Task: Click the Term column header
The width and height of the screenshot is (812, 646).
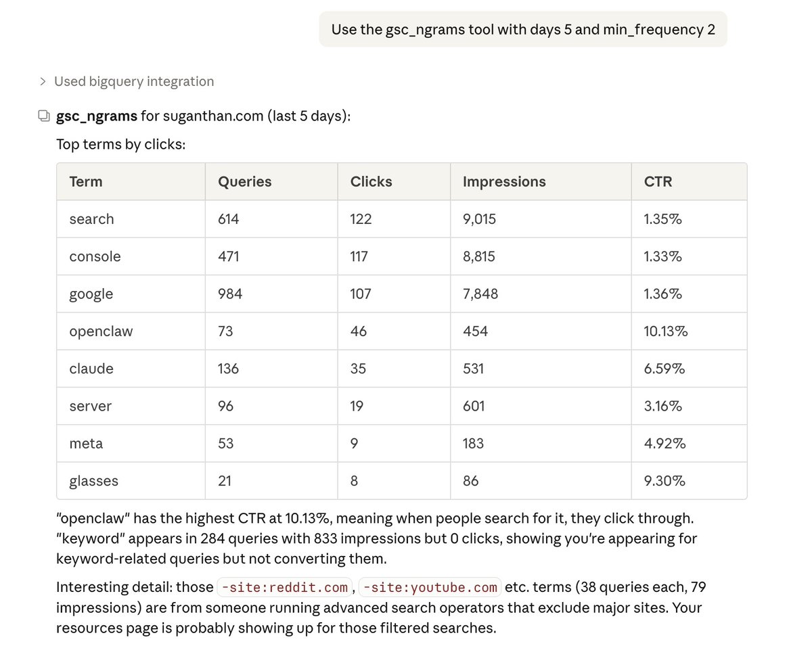Action: tap(86, 182)
